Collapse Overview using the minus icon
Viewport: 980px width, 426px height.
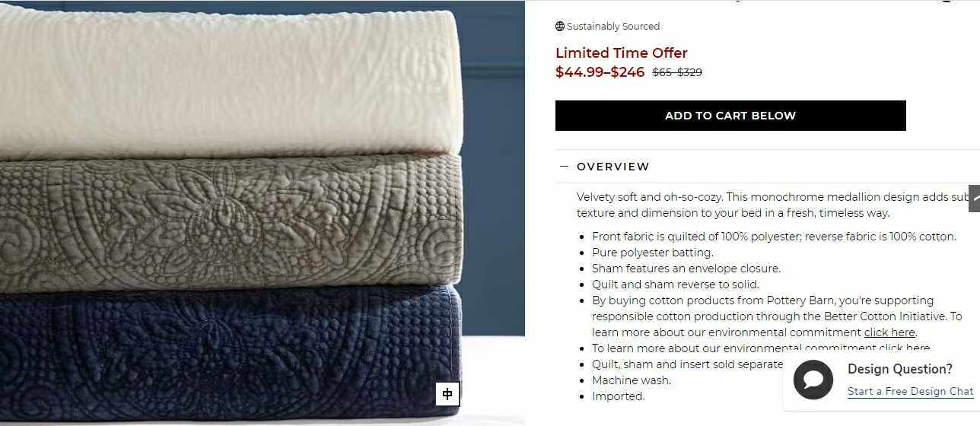tap(564, 166)
